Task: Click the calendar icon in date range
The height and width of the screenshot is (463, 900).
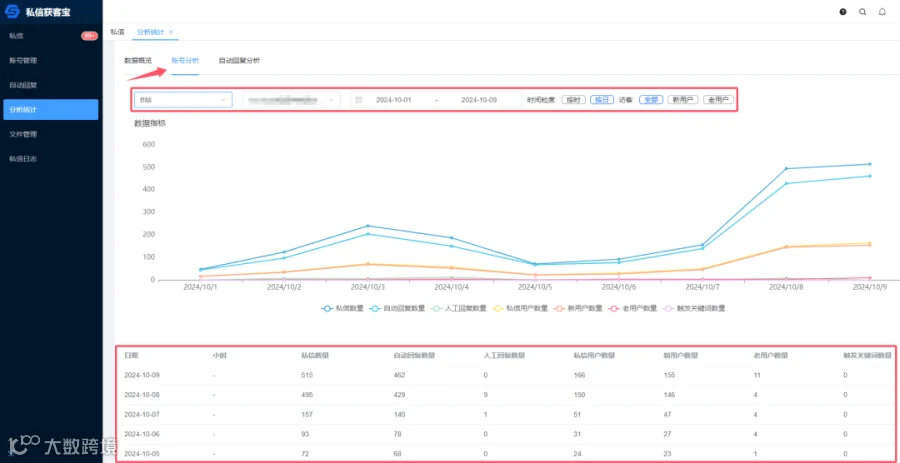Action: coord(359,100)
